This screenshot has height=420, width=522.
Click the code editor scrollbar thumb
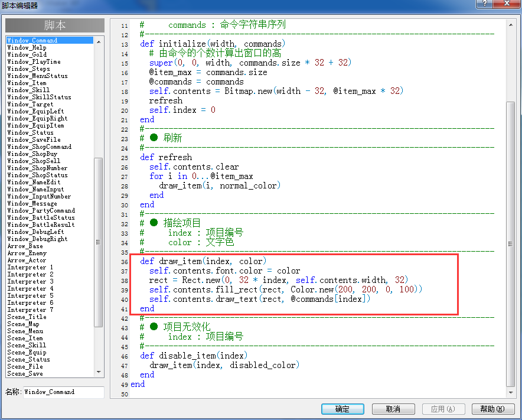click(x=511, y=244)
